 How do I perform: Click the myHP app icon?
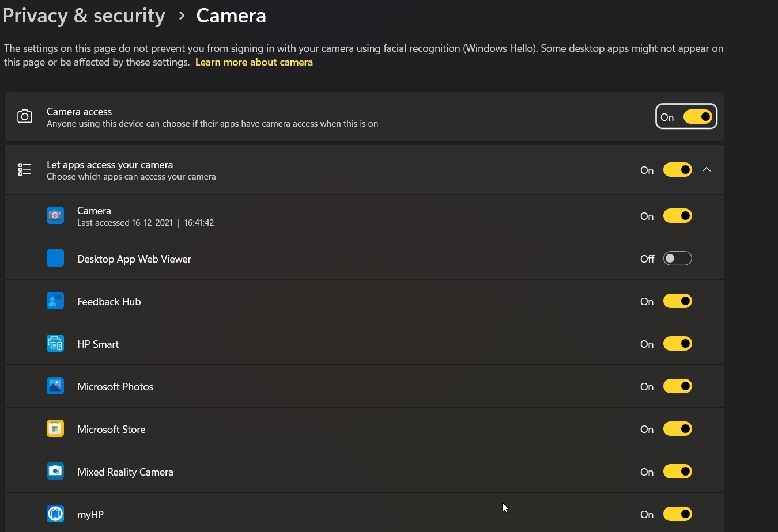pyautogui.click(x=55, y=514)
